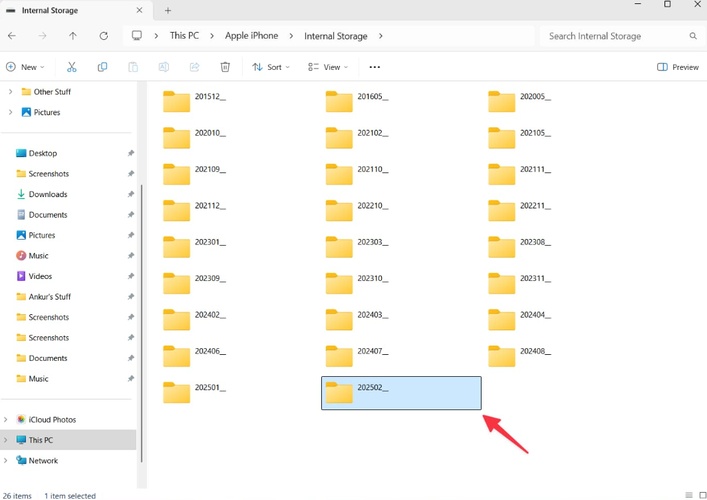Go back with the left arrow

(x=12, y=36)
